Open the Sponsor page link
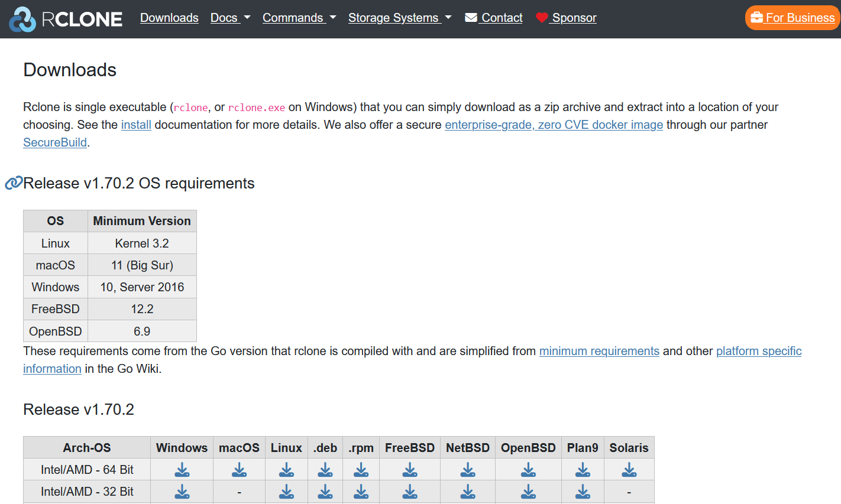 (566, 18)
